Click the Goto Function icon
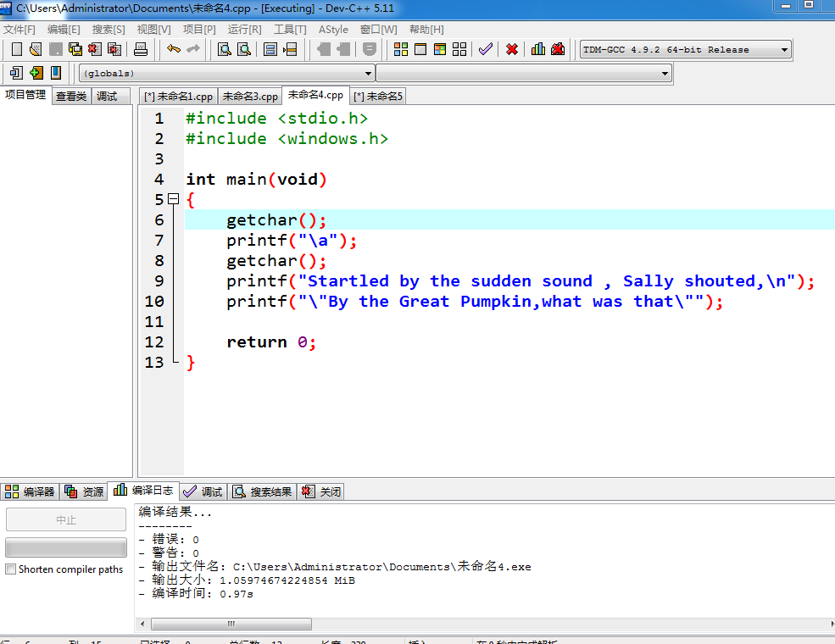This screenshot has width=835, height=644. tap(270, 49)
